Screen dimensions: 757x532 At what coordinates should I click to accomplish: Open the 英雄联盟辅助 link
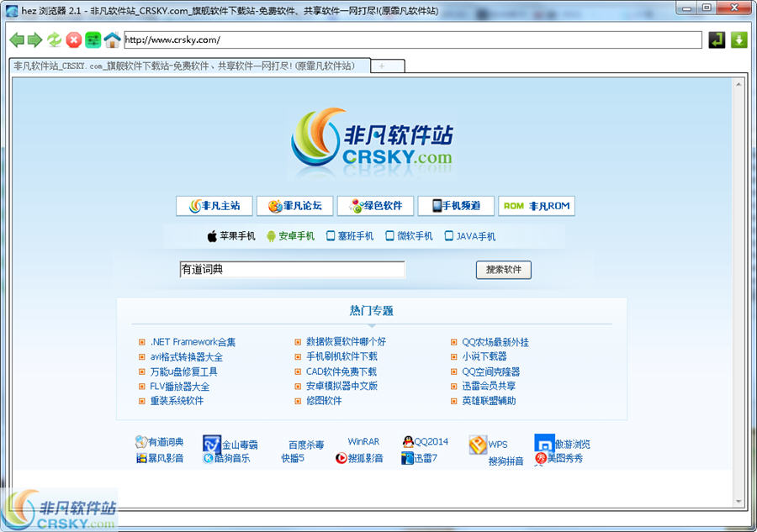[489, 401]
